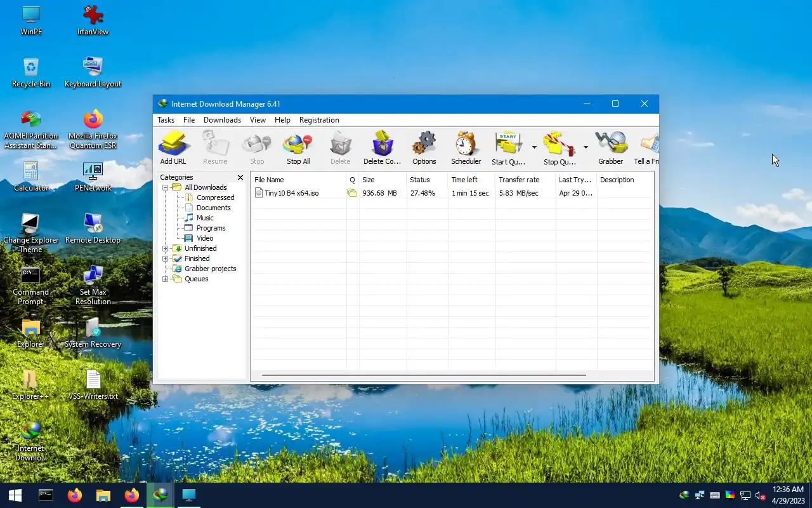Screen dimensions: 812x508
Task: Click the Stop toolbar icon
Action: click(257, 148)
